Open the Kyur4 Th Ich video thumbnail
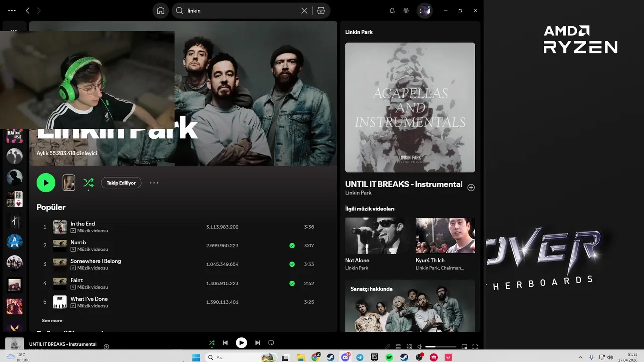The image size is (644, 362). 445,235
